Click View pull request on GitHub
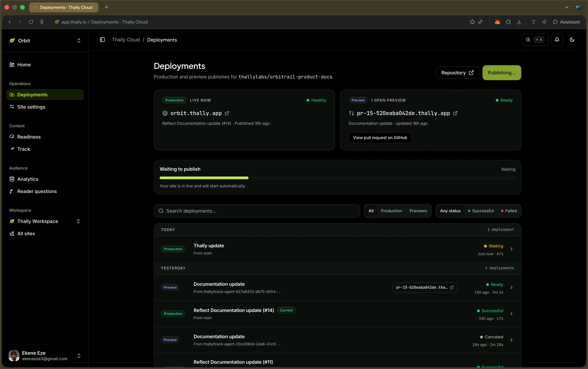 pyautogui.click(x=380, y=138)
